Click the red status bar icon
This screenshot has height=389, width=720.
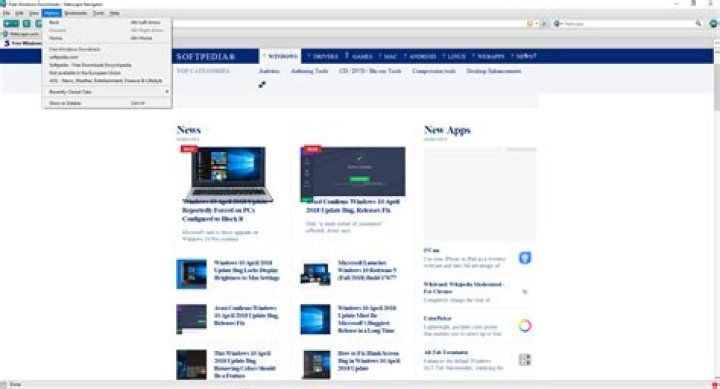click(x=715, y=384)
